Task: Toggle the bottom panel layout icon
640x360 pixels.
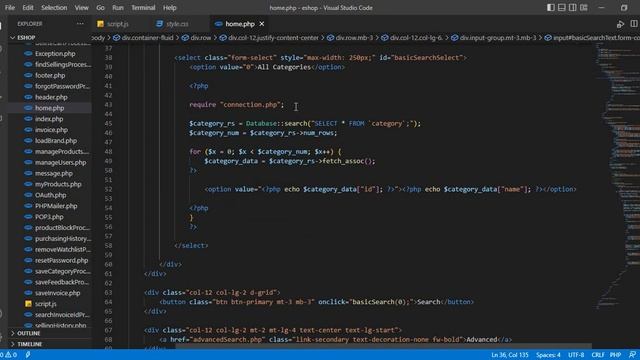Action: pos(562,7)
